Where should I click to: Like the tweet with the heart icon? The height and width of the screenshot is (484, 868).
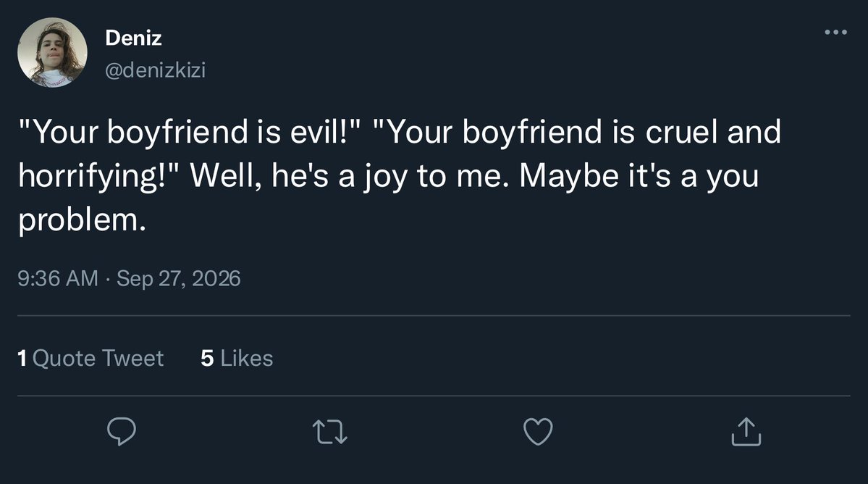point(538,431)
